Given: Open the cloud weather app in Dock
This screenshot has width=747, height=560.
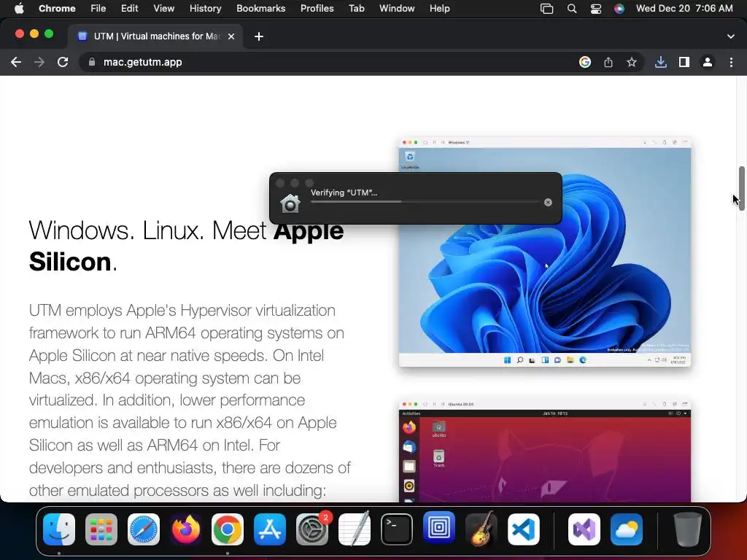Looking at the screenshot, I should [x=627, y=529].
